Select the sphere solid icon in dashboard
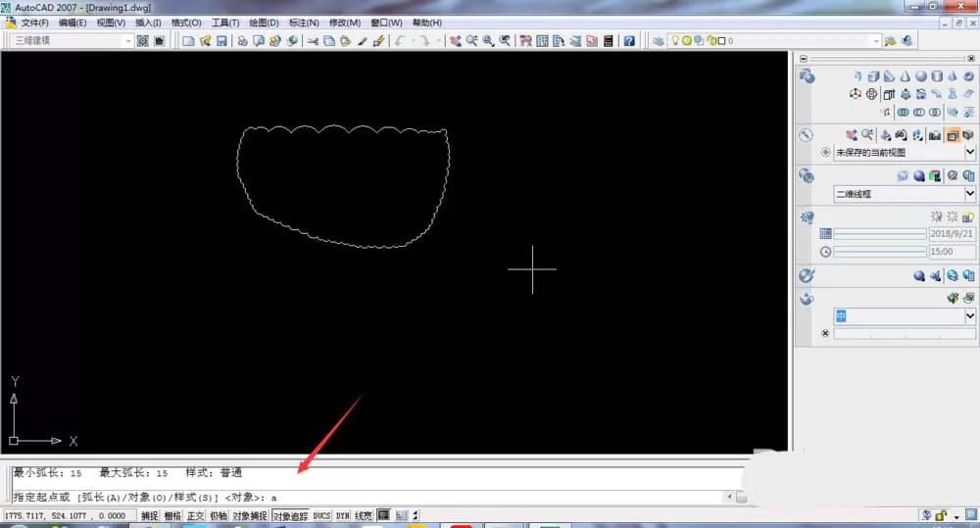 [920, 76]
